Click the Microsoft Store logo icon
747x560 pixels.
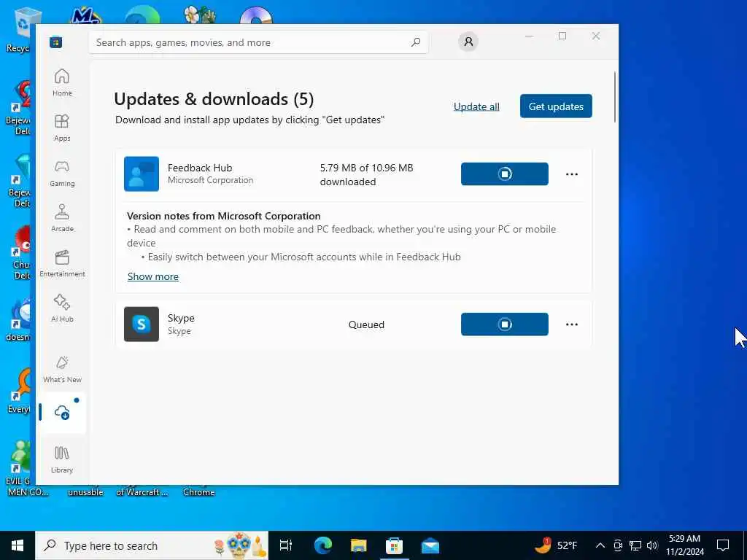click(55, 42)
